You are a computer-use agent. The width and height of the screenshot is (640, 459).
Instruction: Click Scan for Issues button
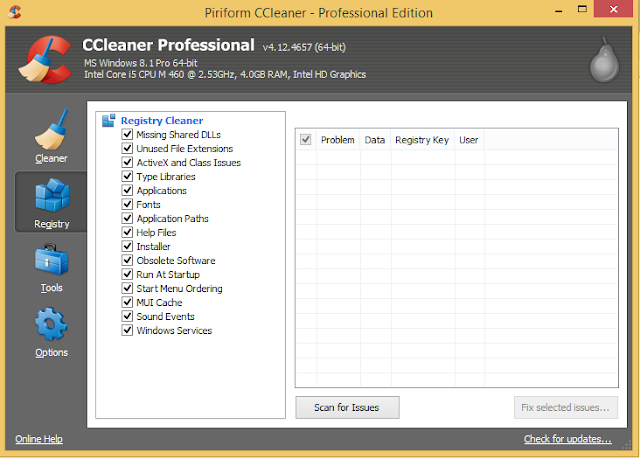[x=347, y=407]
